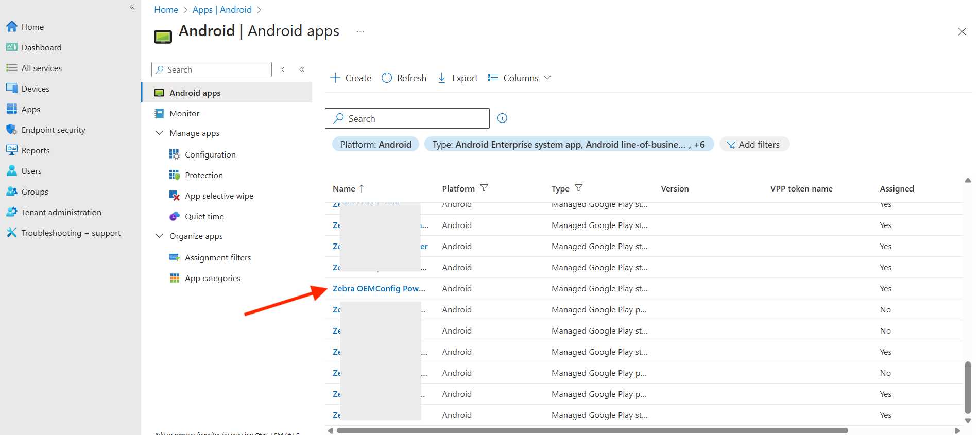The height and width of the screenshot is (435, 980).
Task: Open Troubleshooting + support in sidebar
Action: [x=71, y=233]
